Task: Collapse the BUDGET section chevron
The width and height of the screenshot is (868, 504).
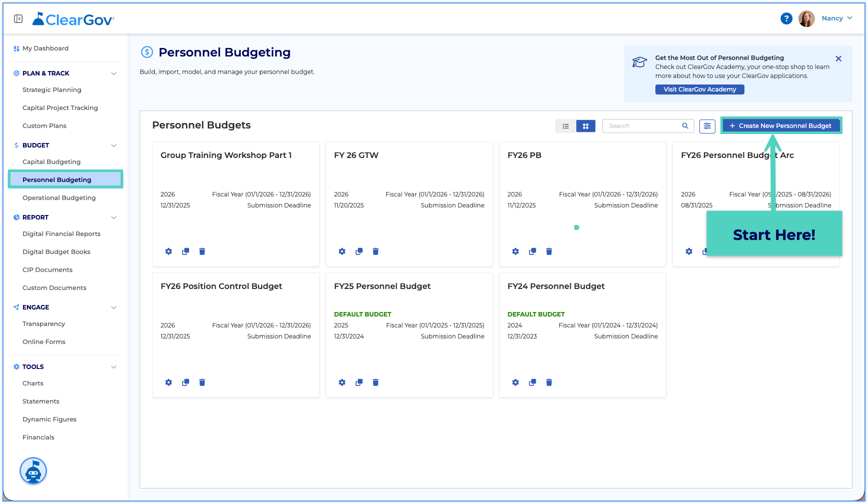Action: click(114, 145)
